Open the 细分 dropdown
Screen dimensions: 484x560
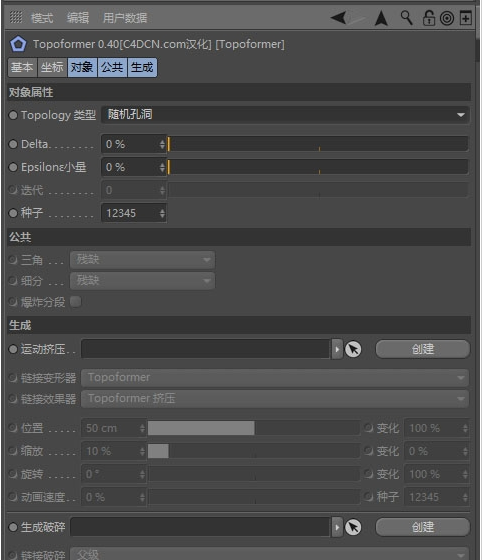[143, 281]
